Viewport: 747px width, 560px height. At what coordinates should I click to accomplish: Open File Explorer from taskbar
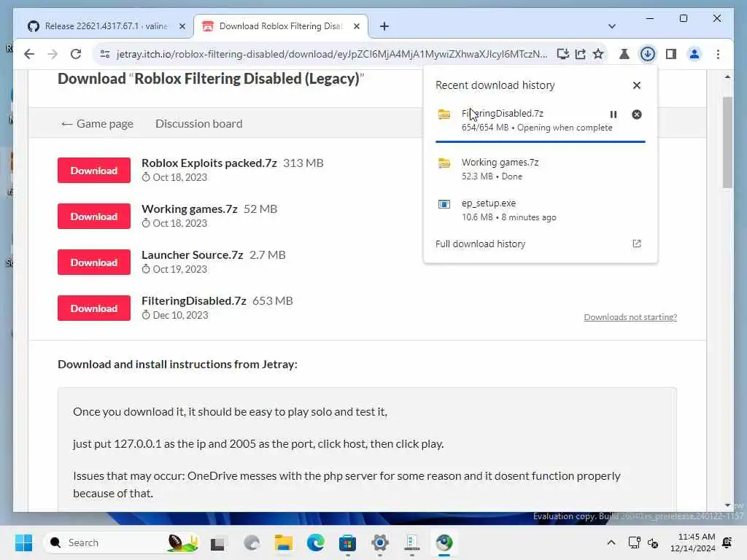[284, 542]
